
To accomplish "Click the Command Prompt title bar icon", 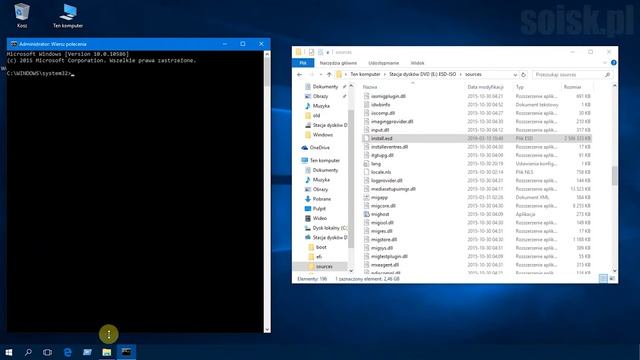I will pyautogui.click(x=14, y=44).
